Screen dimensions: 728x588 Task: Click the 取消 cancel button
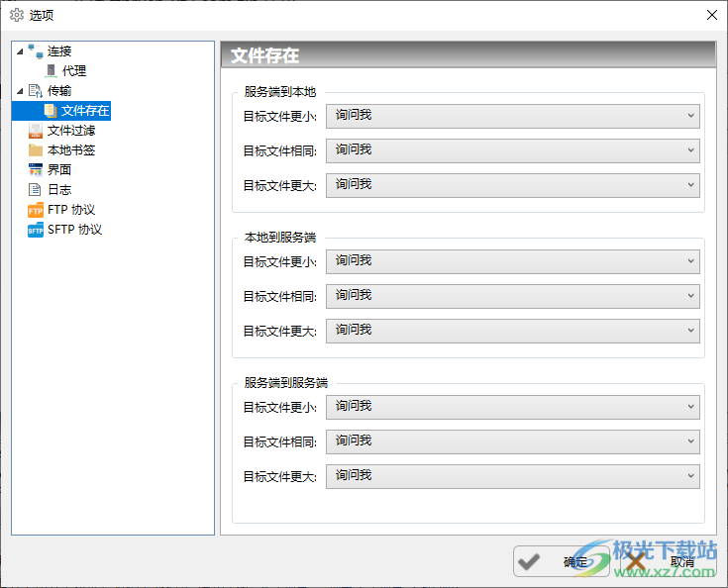pyautogui.click(x=669, y=561)
